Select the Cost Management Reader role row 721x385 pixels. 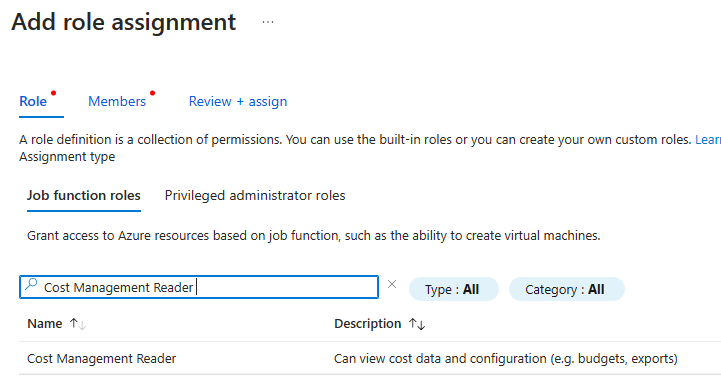[370, 359]
